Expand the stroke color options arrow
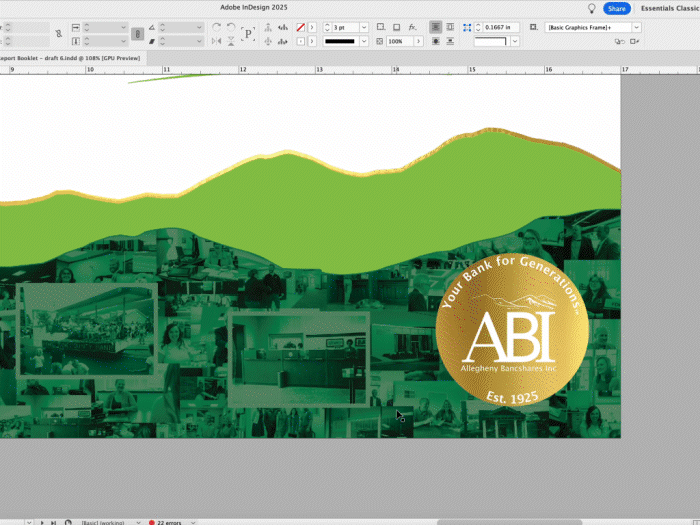 (x=312, y=42)
